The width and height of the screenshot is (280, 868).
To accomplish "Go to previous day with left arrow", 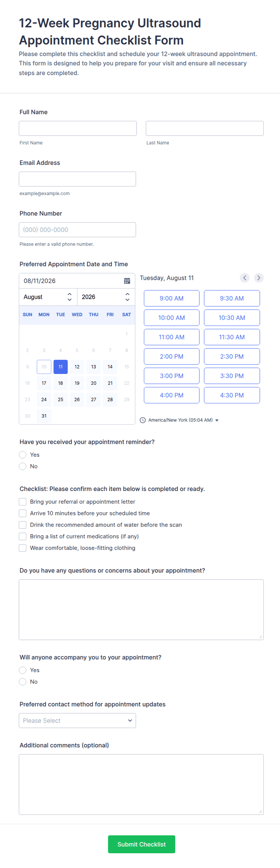I will point(244,278).
